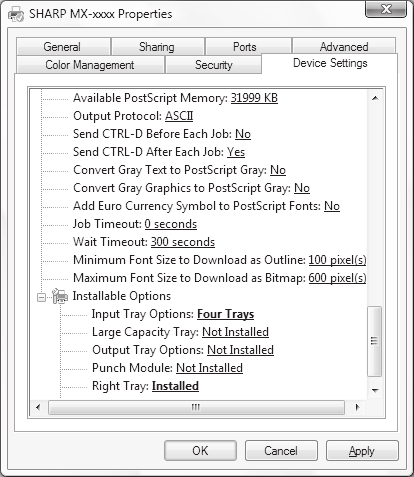
Task: Toggle Add Euro Currency Symbol No value
Action: (x=332, y=206)
